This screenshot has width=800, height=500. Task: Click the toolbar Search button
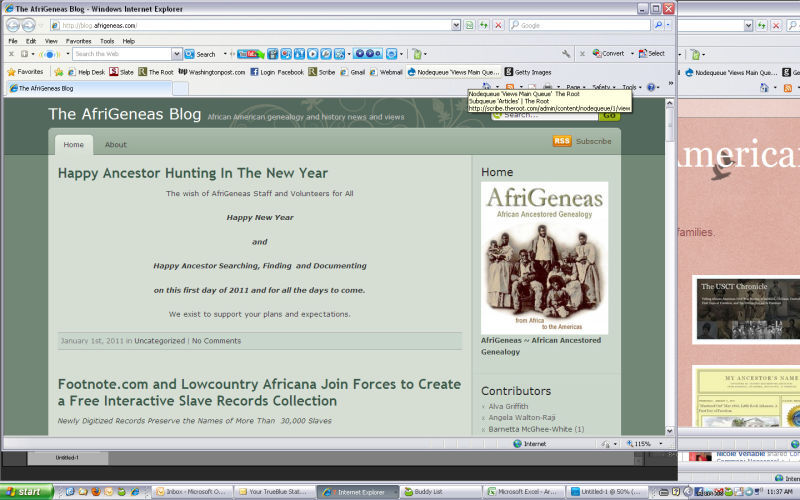[x=200, y=54]
